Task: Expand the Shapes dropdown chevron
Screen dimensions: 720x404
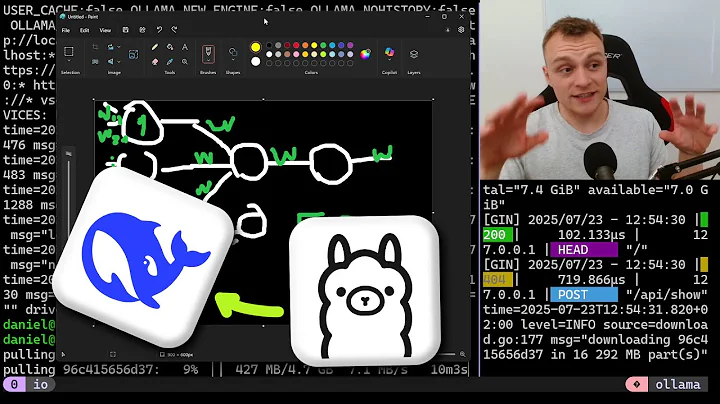Action: tap(233, 61)
